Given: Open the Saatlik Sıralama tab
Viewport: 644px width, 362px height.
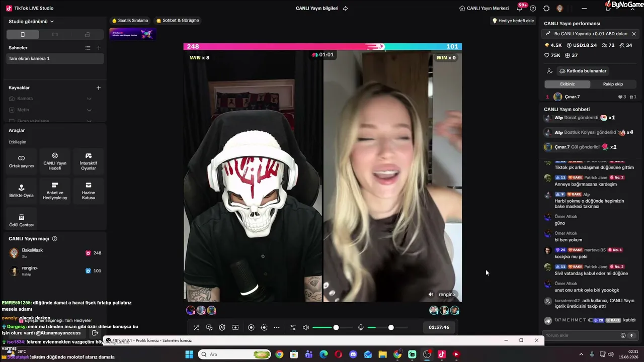Looking at the screenshot, I should (130, 21).
